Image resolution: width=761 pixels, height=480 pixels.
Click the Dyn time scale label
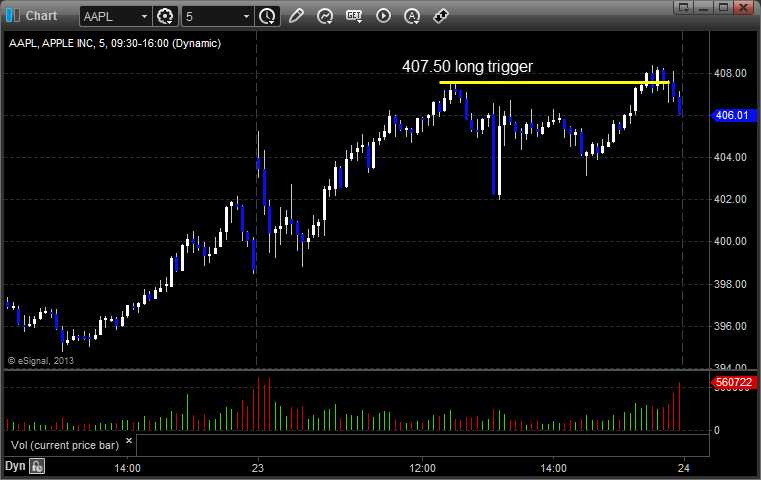click(x=15, y=466)
